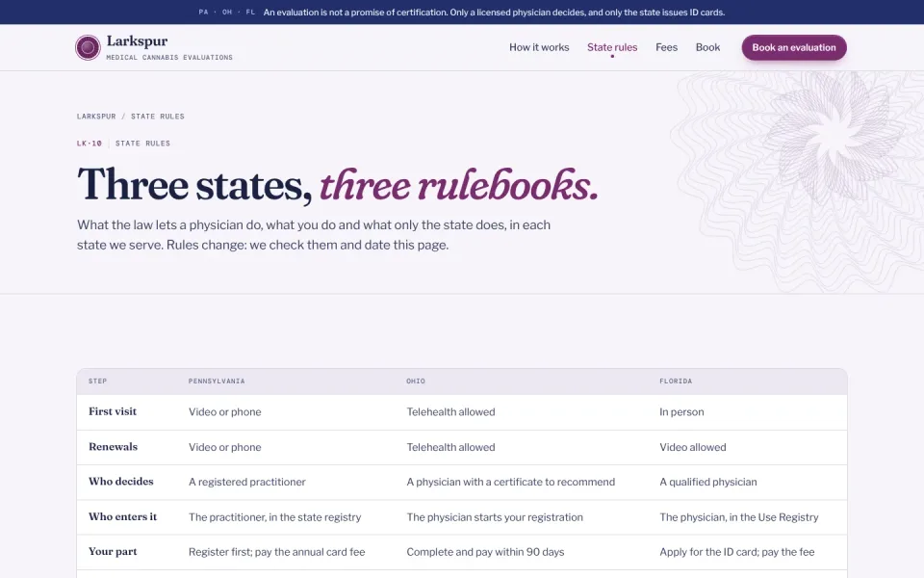Viewport: 924px width, 578px height.
Task: Click 'Register first; pay the annual card fee'
Action: 276,552
